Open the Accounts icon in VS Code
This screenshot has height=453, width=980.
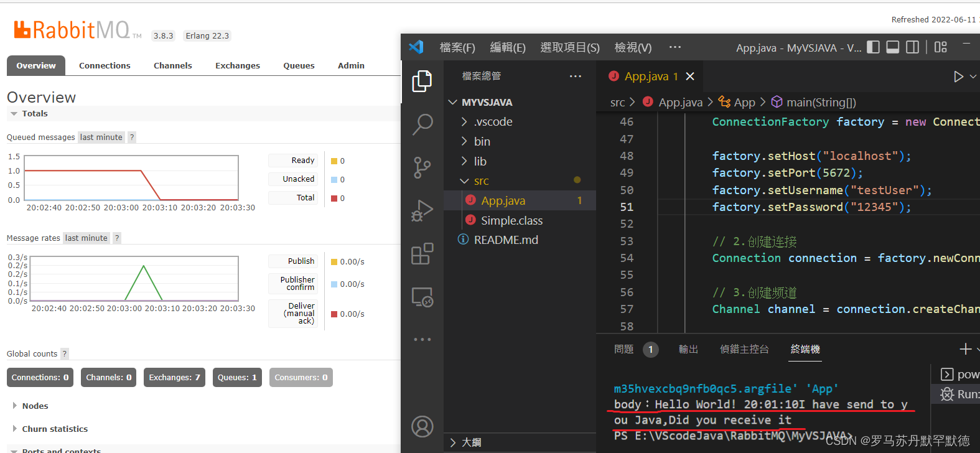(x=422, y=427)
